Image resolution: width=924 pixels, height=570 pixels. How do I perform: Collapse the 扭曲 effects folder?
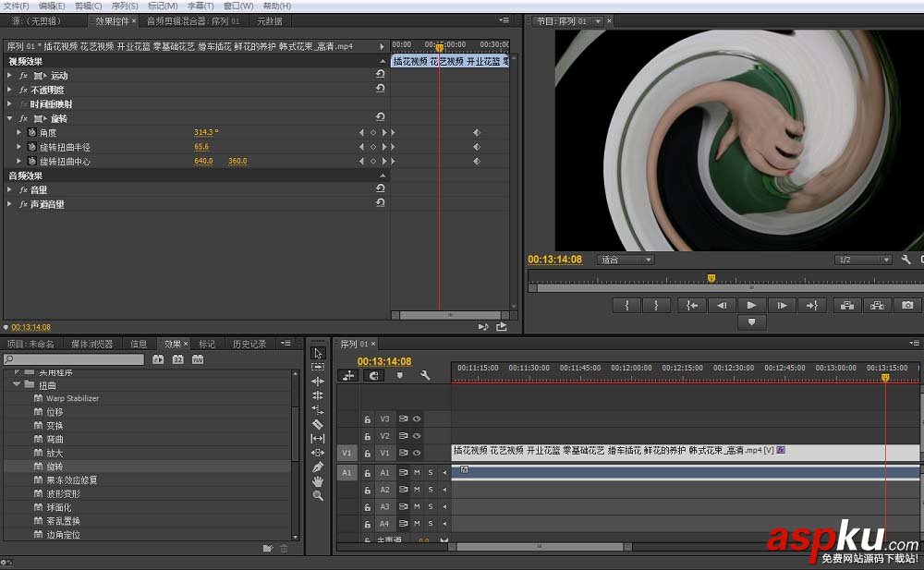17,384
